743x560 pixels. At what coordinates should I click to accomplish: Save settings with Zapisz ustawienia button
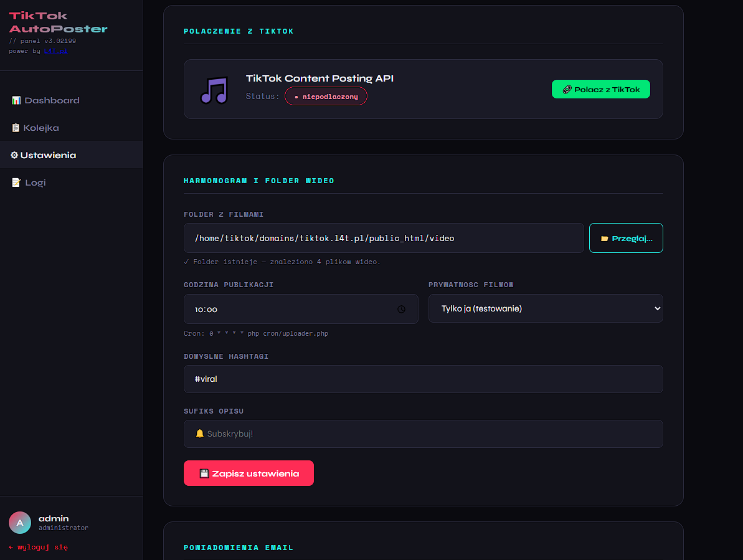pos(248,473)
